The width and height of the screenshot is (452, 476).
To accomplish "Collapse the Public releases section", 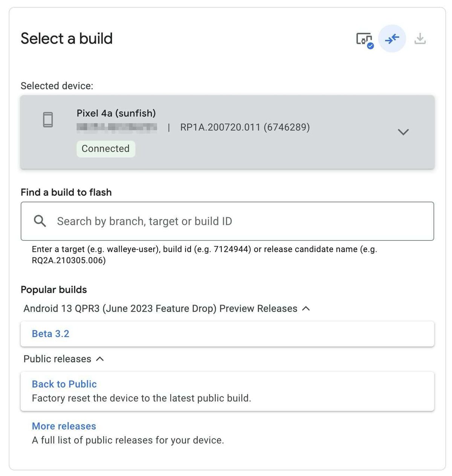I will (x=100, y=359).
